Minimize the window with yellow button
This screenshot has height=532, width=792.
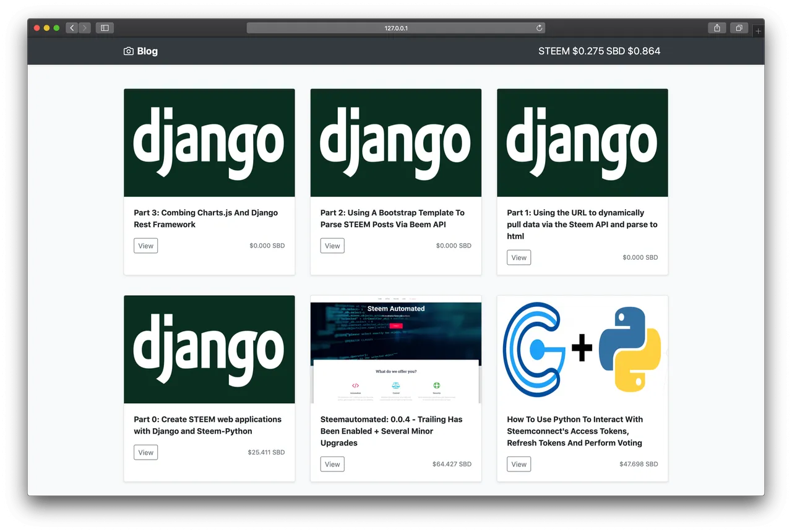(x=47, y=28)
